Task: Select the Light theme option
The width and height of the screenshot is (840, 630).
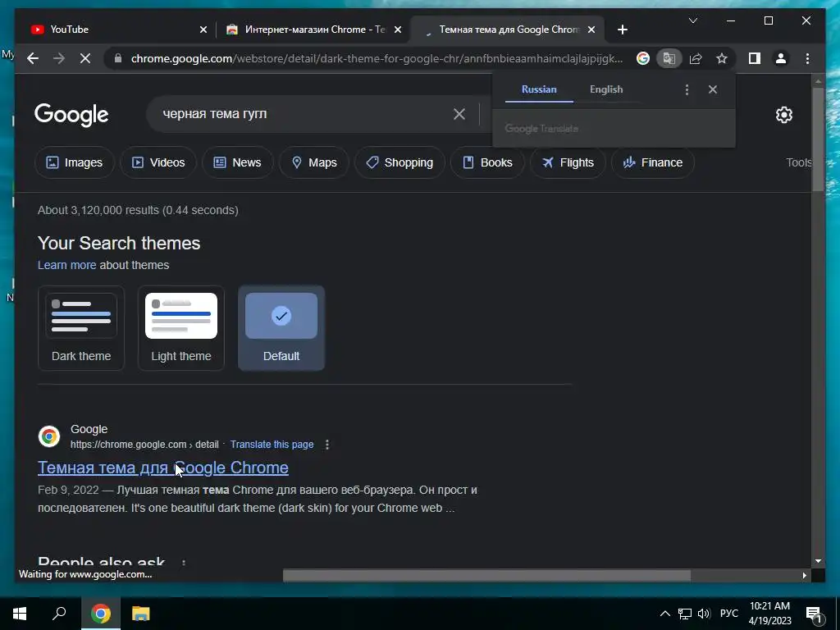Action: click(x=181, y=328)
